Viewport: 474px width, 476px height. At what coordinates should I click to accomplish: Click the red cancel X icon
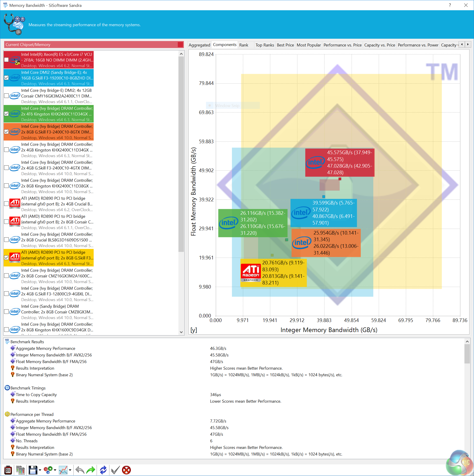point(126,470)
